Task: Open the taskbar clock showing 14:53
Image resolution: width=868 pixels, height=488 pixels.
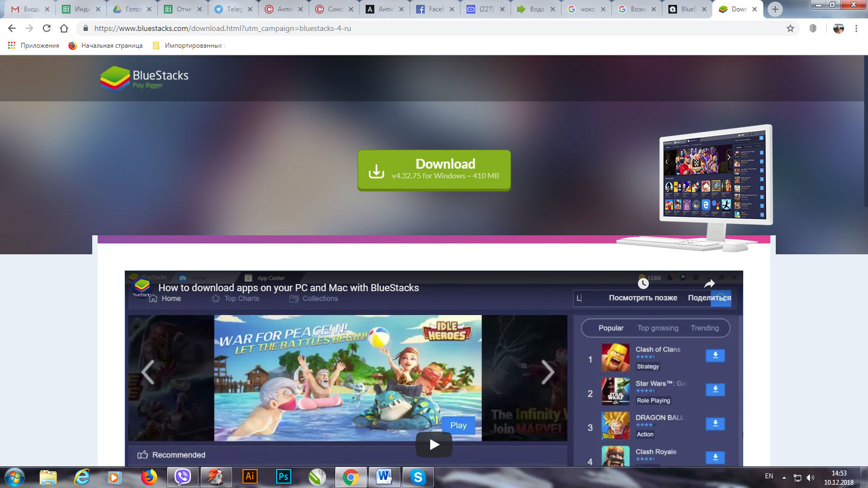Action: 839,478
